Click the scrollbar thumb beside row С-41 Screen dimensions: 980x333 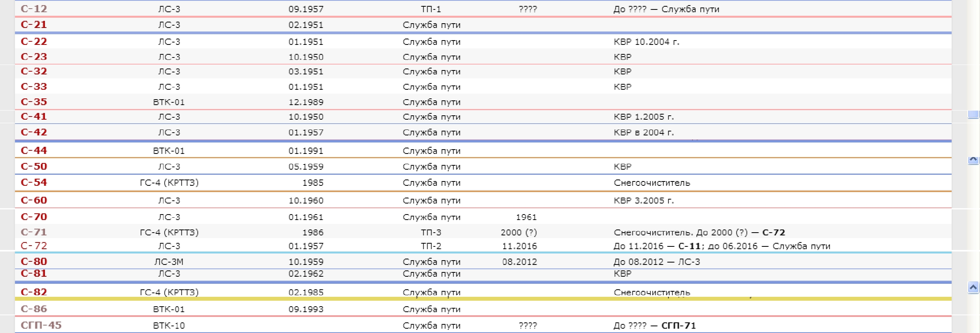973,115
